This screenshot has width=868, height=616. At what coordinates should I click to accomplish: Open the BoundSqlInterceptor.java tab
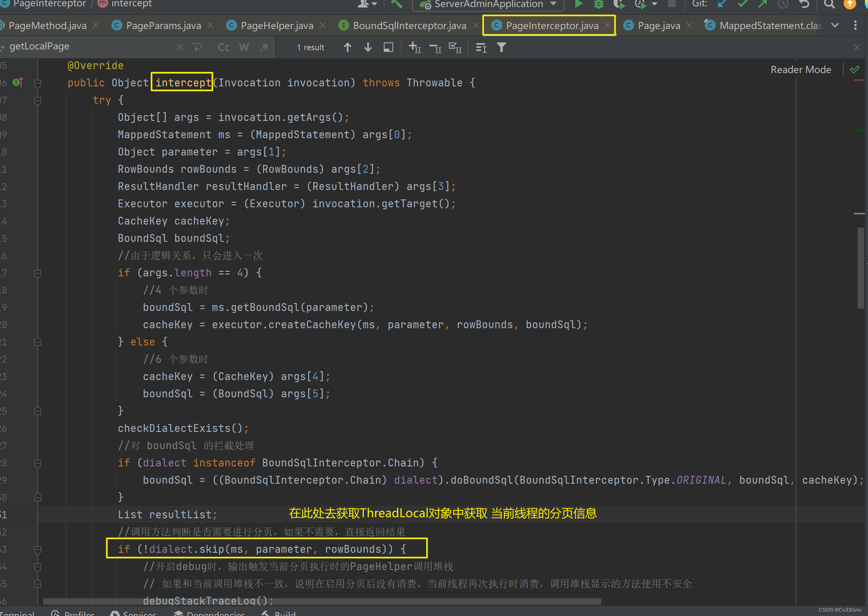409,26
